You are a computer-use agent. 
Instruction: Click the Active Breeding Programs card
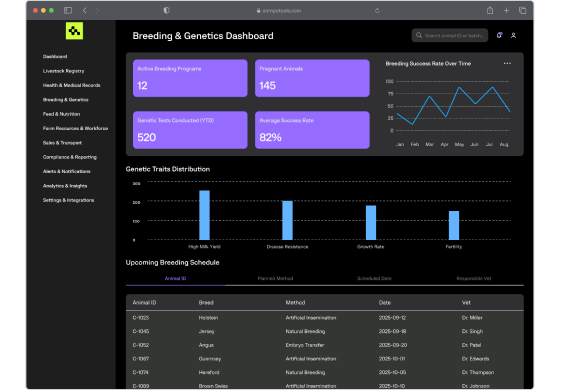click(190, 78)
